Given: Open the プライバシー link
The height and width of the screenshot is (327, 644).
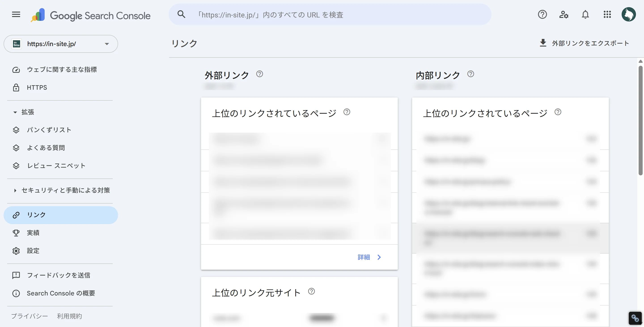Looking at the screenshot, I should pos(30,316).
